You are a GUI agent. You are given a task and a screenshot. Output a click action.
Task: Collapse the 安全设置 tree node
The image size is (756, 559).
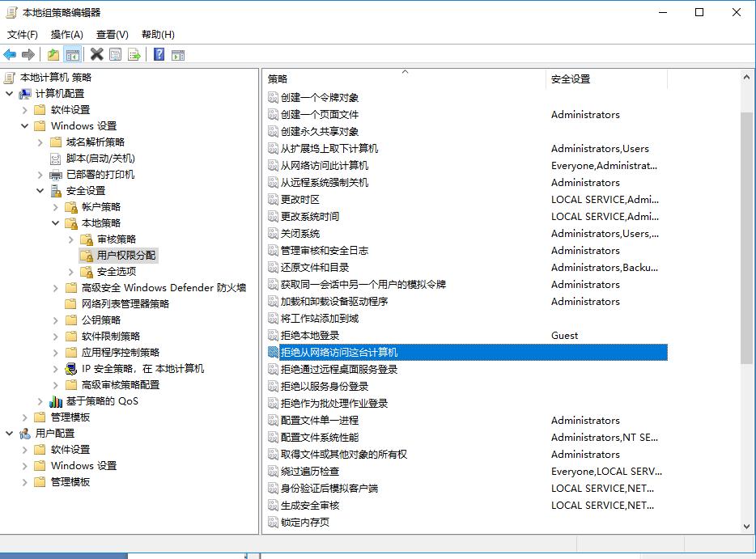[x=40, y=190]
